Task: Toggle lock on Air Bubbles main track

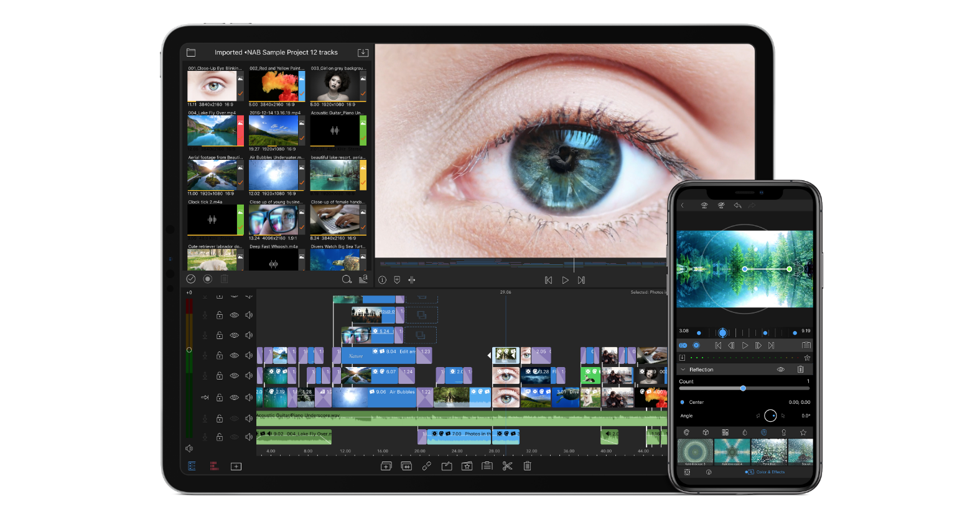Action: click(220, 398)
